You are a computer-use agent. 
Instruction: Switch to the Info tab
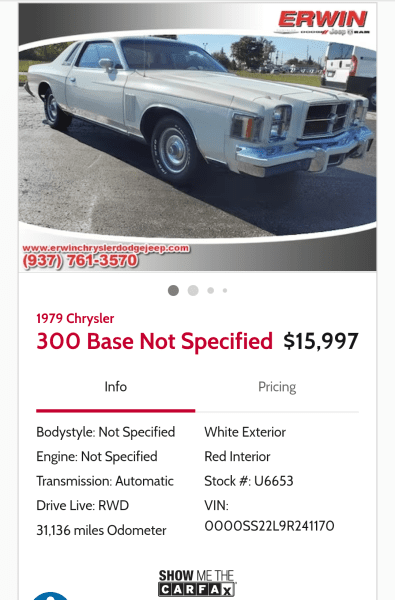tap(116, 387)
